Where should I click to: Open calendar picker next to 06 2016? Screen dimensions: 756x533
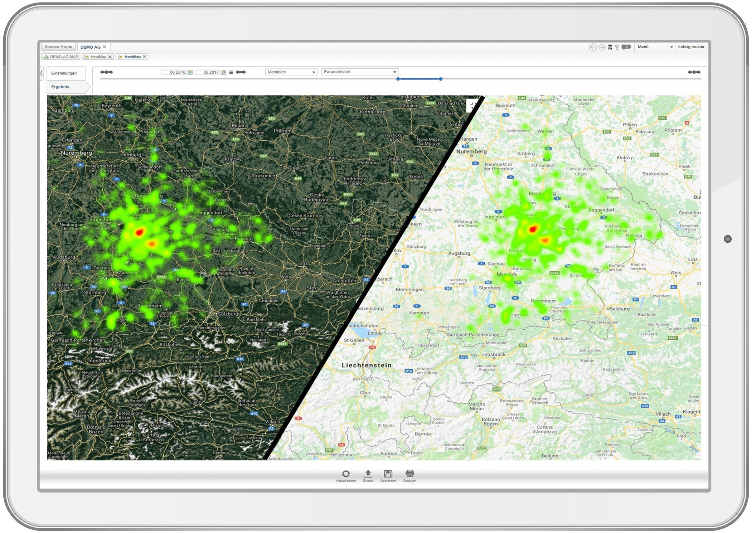(x=190, y=72)
